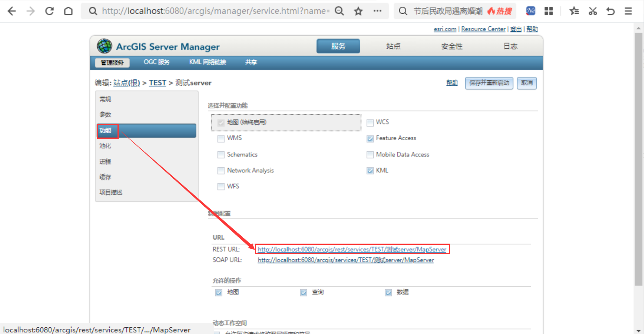Open the 站点 main tab
644x334 pixels.
point(393,46)
